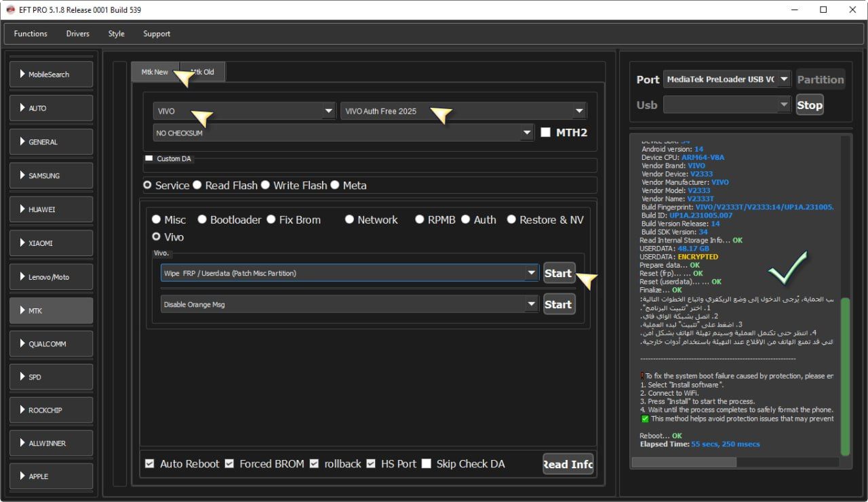Switch to the Mtk New tab
868x502 pixels.
[155, 72]
